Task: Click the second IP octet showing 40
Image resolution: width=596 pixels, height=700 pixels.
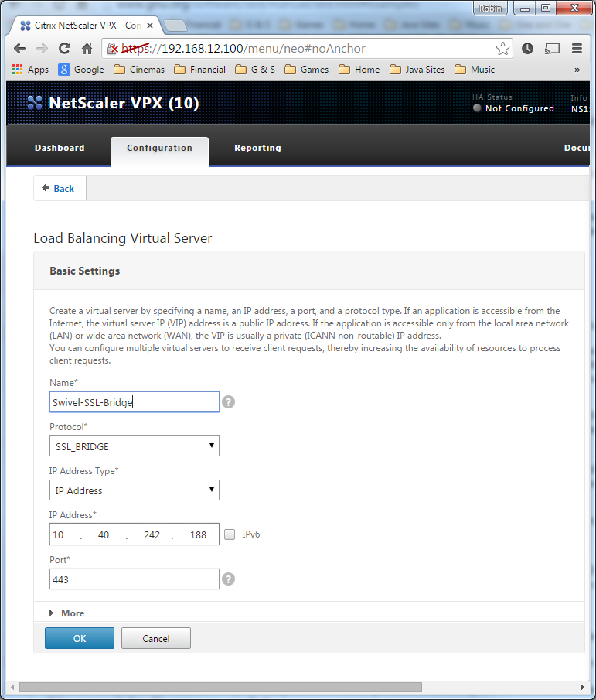Action: [104, 534]
